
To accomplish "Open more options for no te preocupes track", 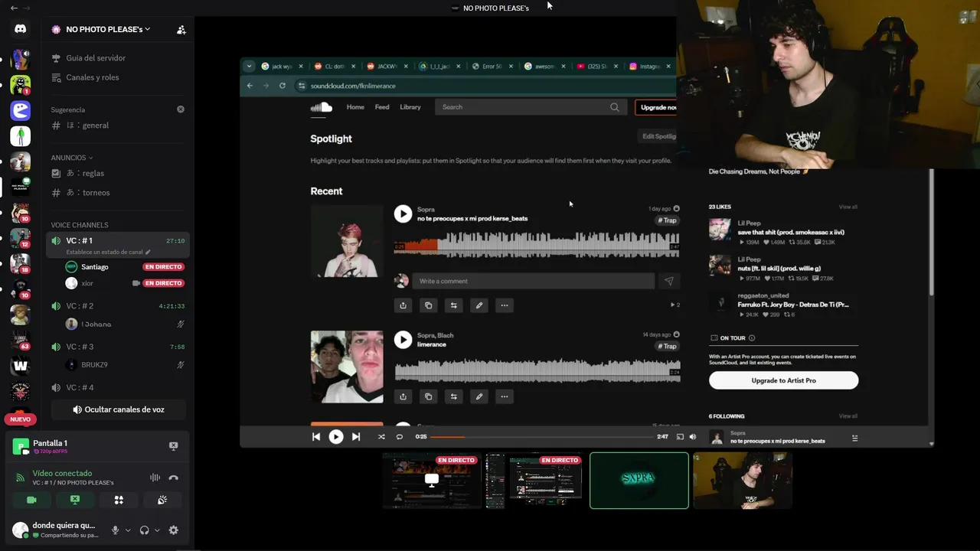I will [x=504, y=305].
